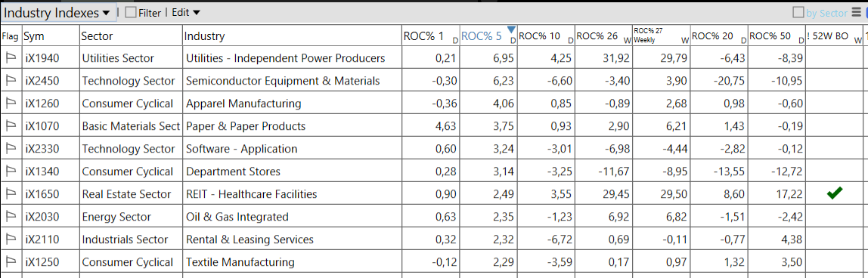The width and height of the screenshot is (868, 278).
Task: Open the hamburger menu beside by Sector
Action: 854,13
